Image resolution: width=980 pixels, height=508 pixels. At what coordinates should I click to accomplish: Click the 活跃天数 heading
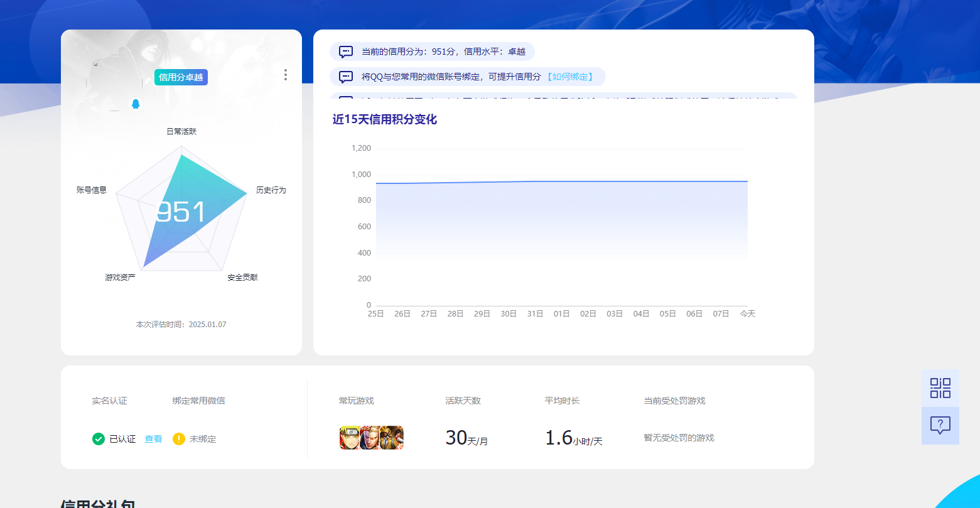pos(463,401)
